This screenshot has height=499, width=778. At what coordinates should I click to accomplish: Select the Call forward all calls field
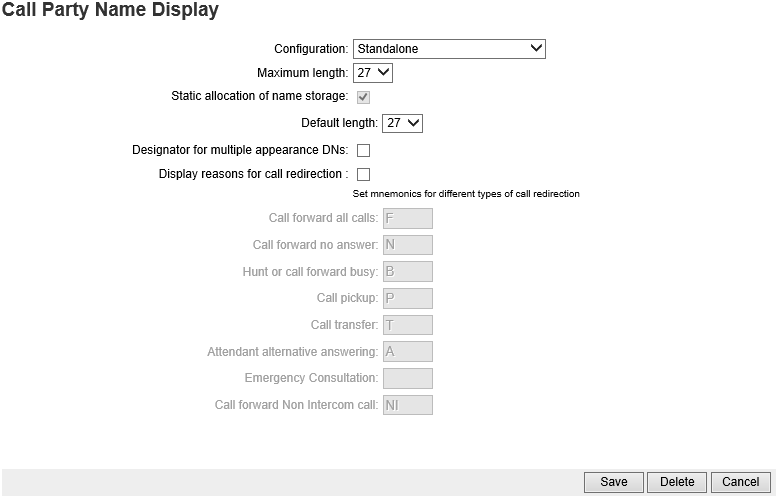(407, 218)
